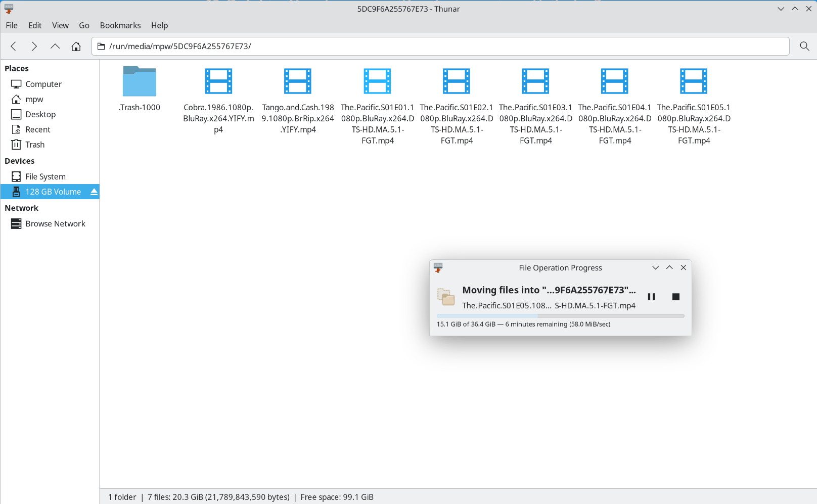Click the file move progress bar

coord(560,316)
